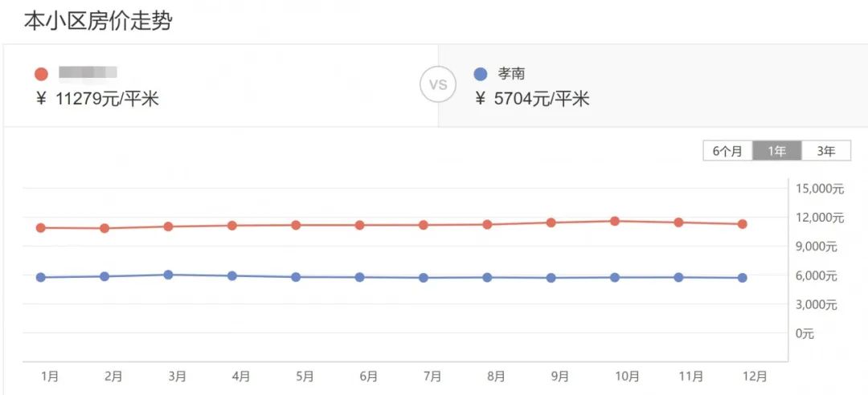Click the red data point for 1月
This screenshot has width=868, height=395.
(40, 228)
